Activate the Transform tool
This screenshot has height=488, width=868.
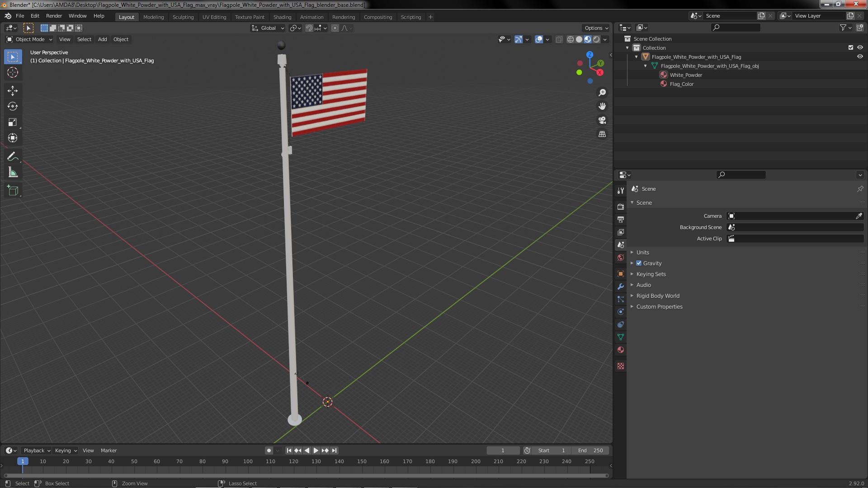click(13, 138)
